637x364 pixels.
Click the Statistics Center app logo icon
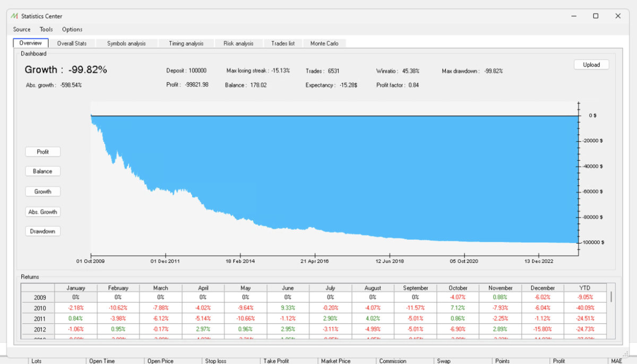[14, 16]
